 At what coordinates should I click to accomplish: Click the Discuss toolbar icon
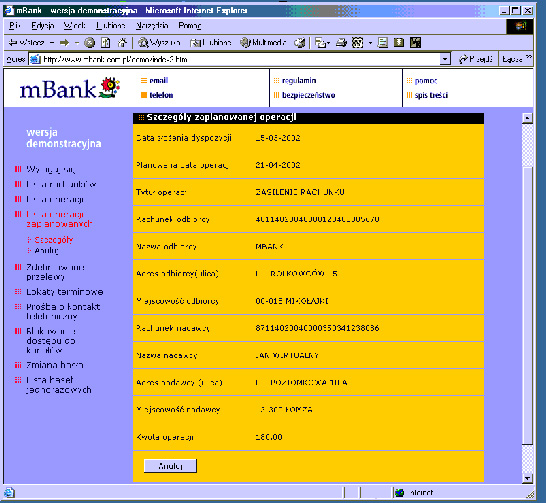coord(383,43)
